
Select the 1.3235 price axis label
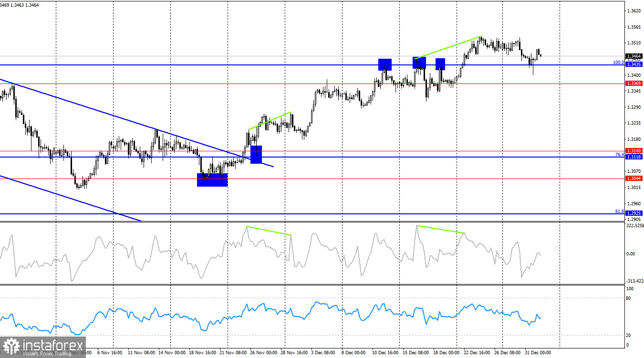click(634, 123)
